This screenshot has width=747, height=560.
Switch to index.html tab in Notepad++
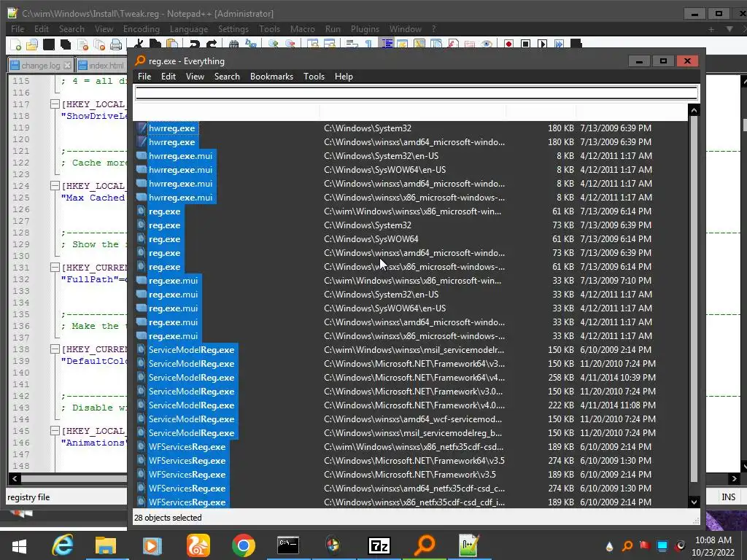(x=101, y=65)
